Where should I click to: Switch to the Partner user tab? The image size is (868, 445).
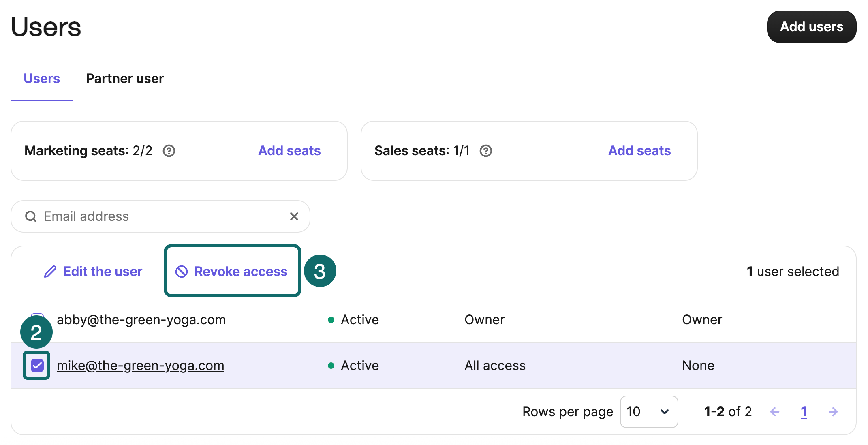[x=125, y=79]
